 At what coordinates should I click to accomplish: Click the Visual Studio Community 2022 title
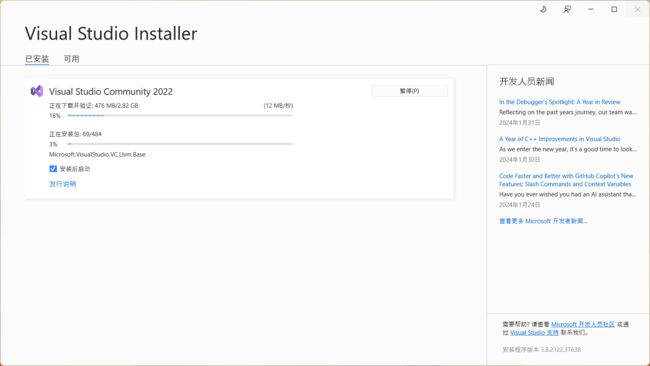click(111, 92)
